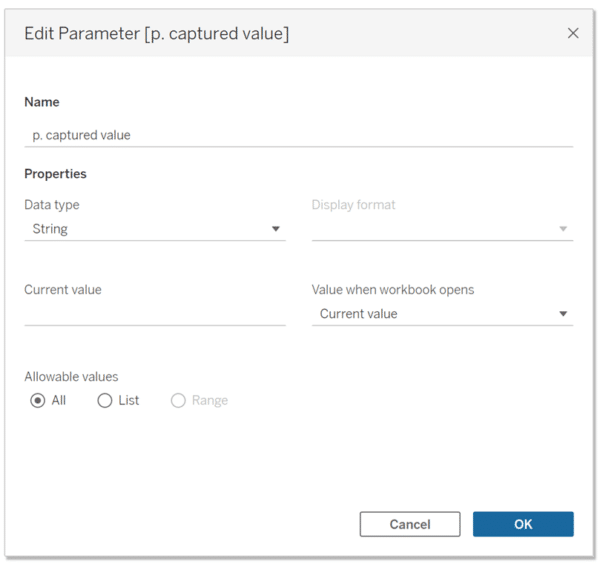Click the String data type value
This screenshot has height=564, width=600.
point(50,229)
